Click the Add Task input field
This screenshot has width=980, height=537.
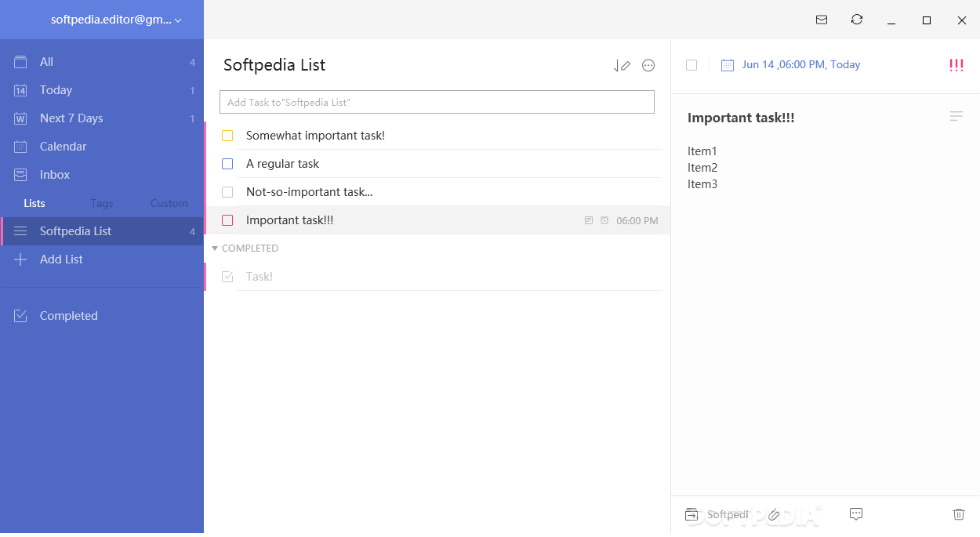(437, 102)
